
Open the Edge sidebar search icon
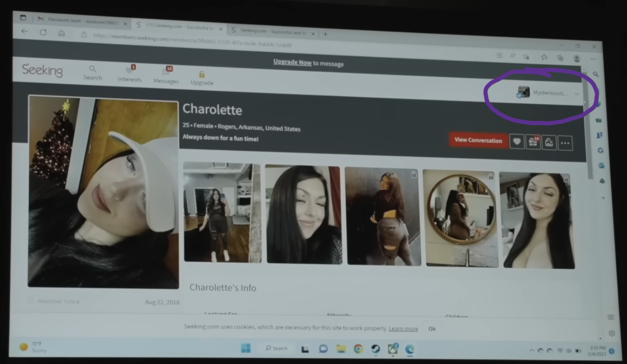pyautogui.click(x=596, y=74)
